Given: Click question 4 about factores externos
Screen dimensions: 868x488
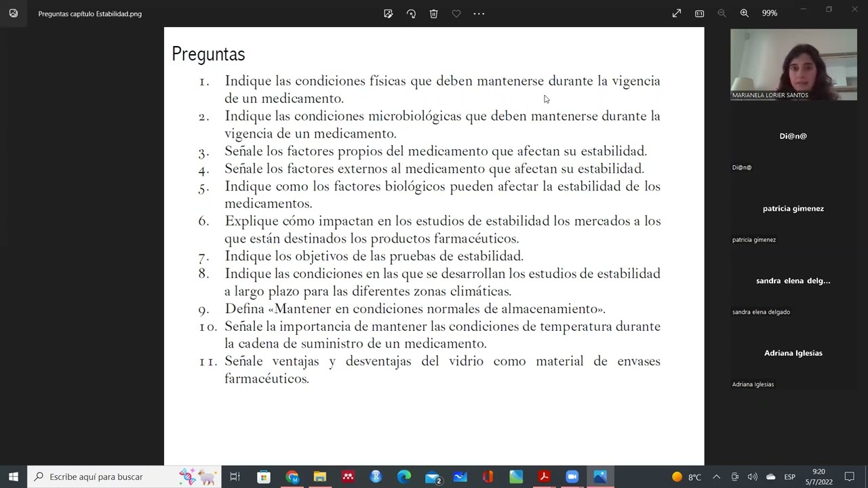Looking at the screenshot, I should [434, 169].
